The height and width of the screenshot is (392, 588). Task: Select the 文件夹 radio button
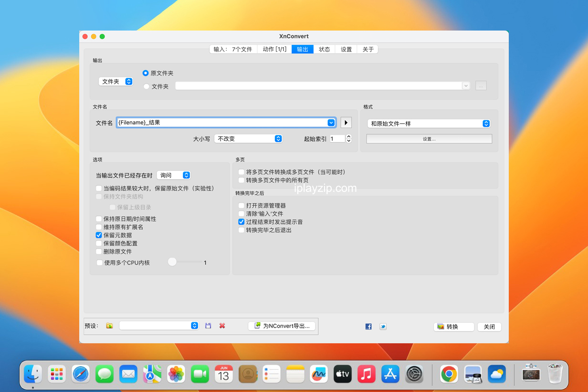coord(147,86)
